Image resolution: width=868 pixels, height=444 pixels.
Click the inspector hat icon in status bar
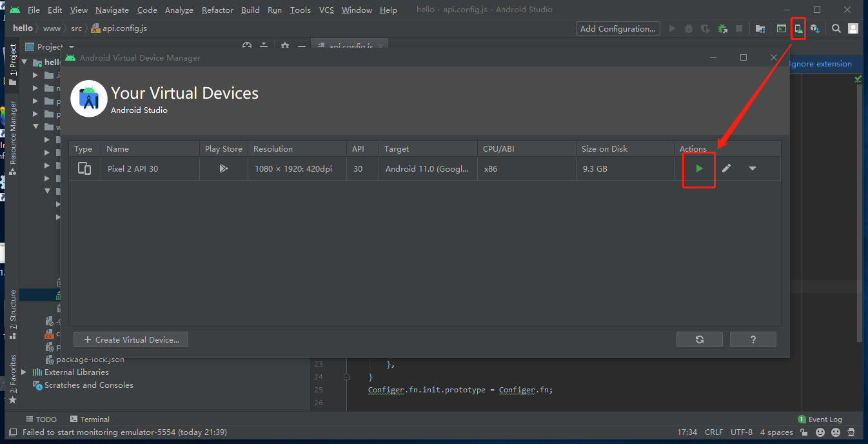tap(852, 432)
